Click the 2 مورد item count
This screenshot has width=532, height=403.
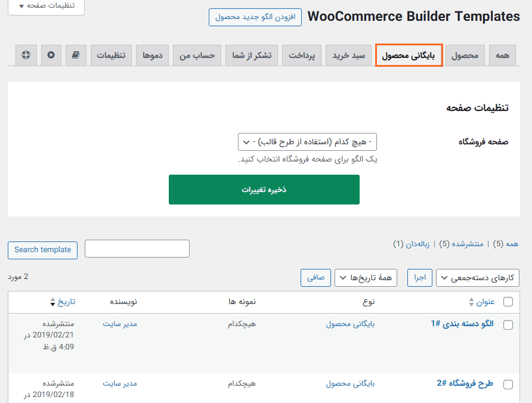[18, 277]
